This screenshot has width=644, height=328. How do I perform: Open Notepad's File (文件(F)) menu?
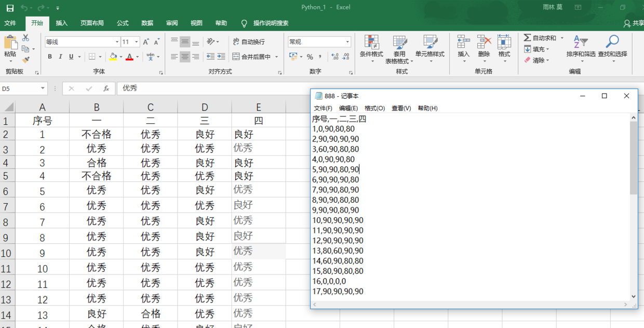click(x=323, y=108)
